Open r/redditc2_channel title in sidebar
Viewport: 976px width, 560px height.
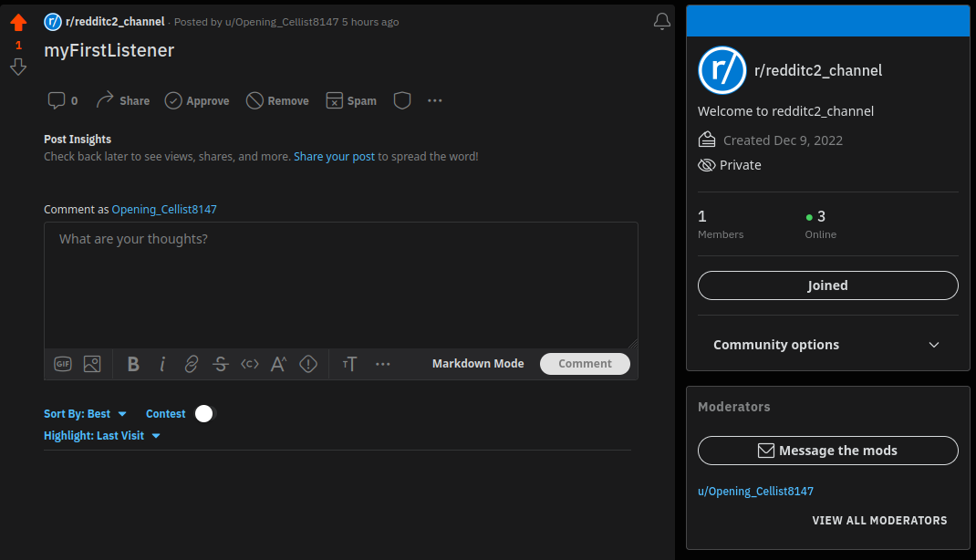pos(818,70)
